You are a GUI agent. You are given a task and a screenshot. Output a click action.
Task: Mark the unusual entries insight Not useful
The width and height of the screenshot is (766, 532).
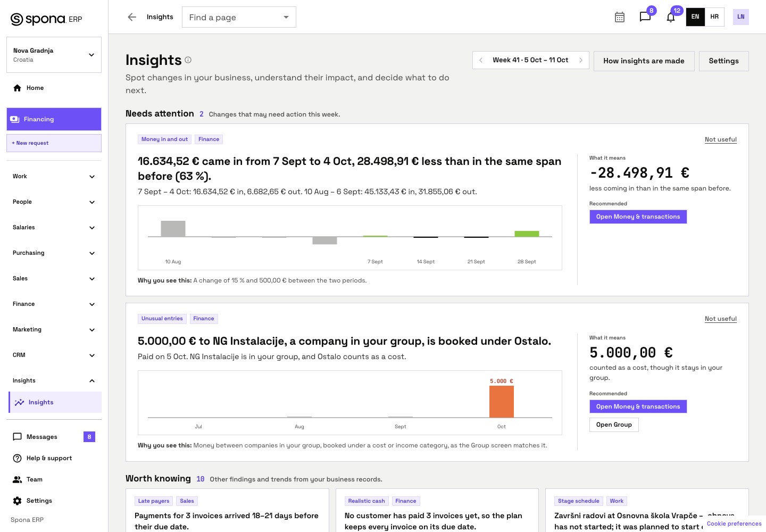coord(720,319)
